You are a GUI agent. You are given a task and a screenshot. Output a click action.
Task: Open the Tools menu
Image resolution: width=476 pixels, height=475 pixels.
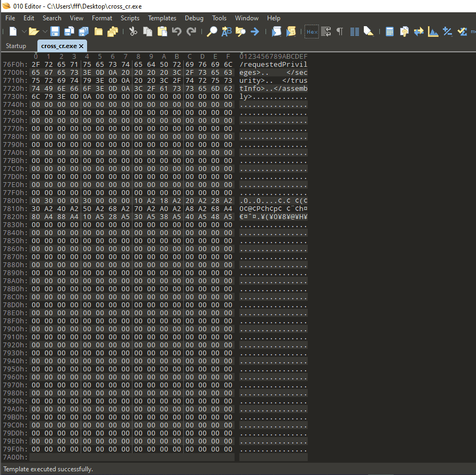point(219,18)
